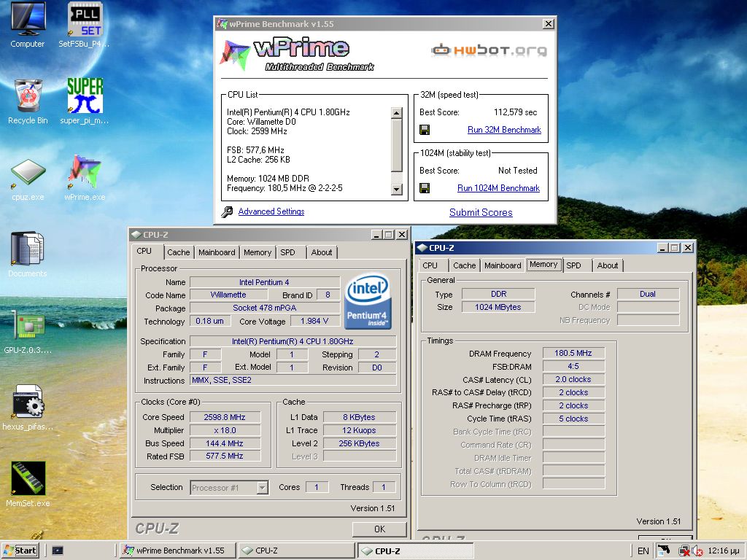Click the save icon beside Run 32M Benchmark
Screen dimensions: 747x560
(425, 130)
